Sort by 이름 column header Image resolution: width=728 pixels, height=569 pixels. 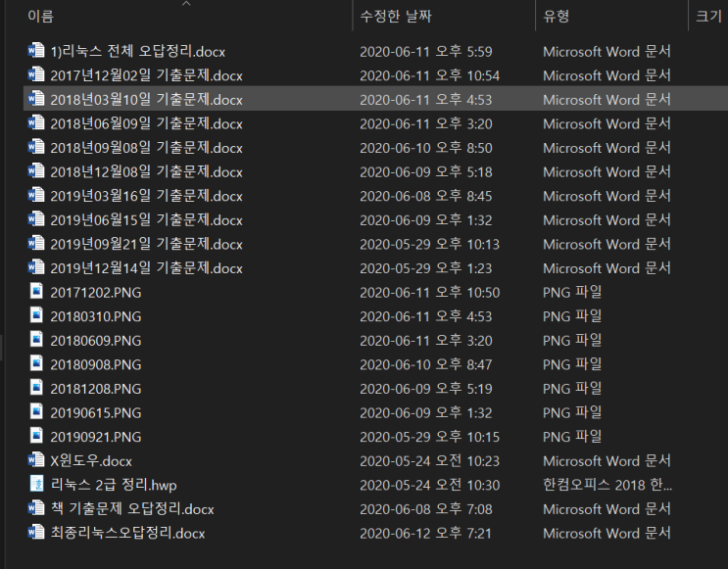point(41,17)
